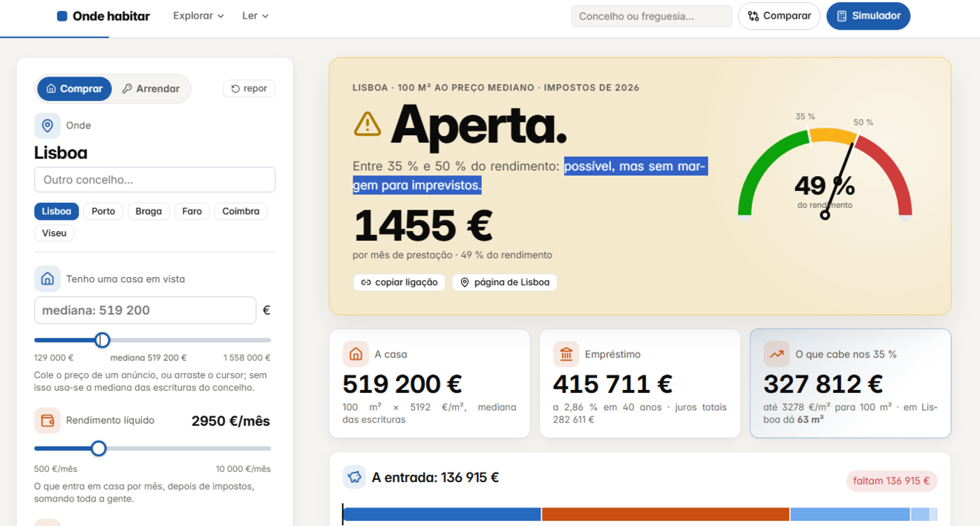Open the Comparar tool
The image size is (980, 526).
779,16
